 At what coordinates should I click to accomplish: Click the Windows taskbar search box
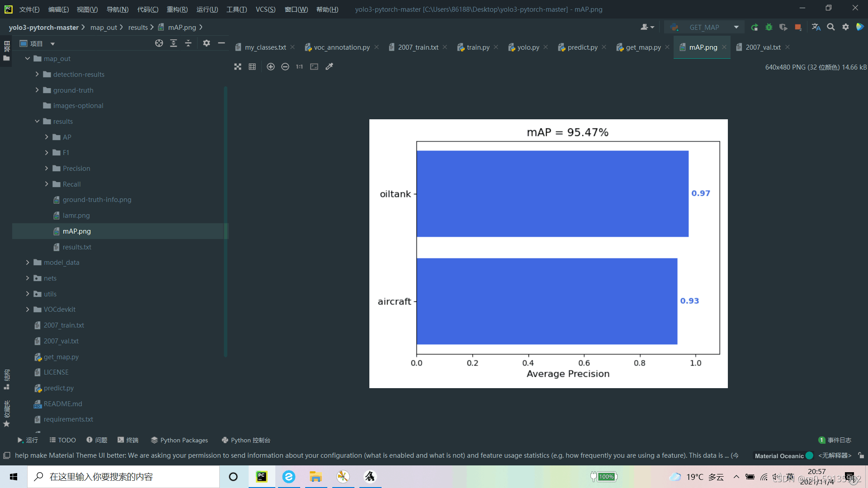pos(123,477)
